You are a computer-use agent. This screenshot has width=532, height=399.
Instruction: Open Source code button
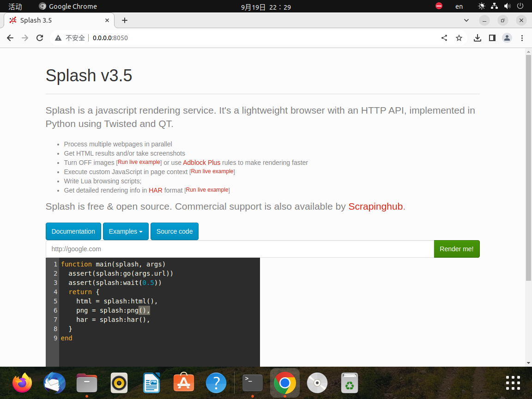pyautogui.click(x=175, y=231)
